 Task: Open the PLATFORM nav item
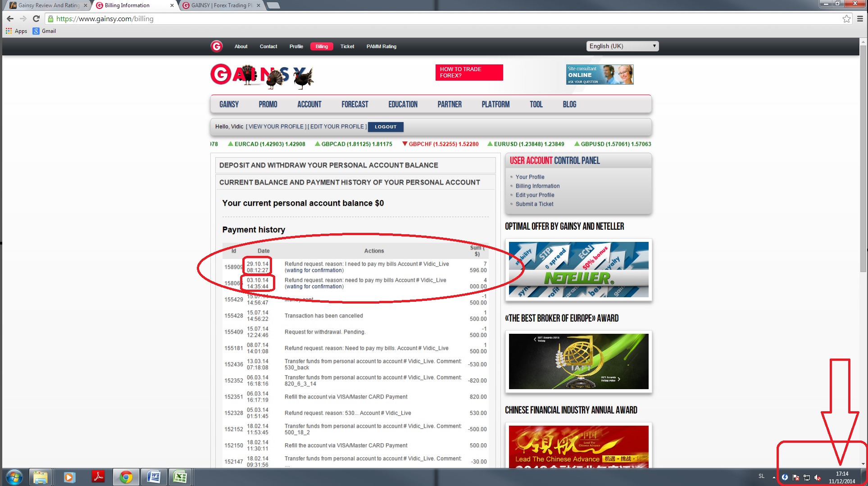(x=495, y=104)
